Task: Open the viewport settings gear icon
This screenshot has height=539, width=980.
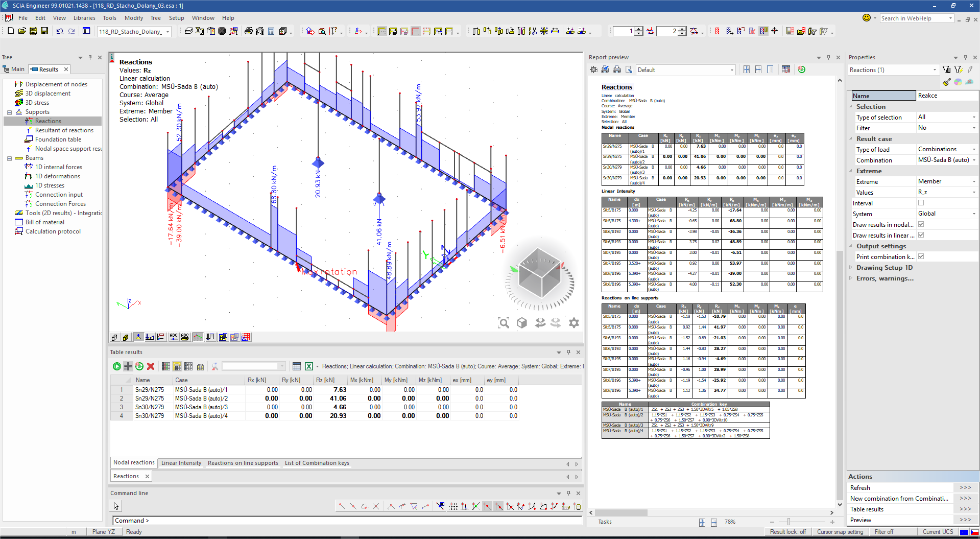Action: (574, 323)
